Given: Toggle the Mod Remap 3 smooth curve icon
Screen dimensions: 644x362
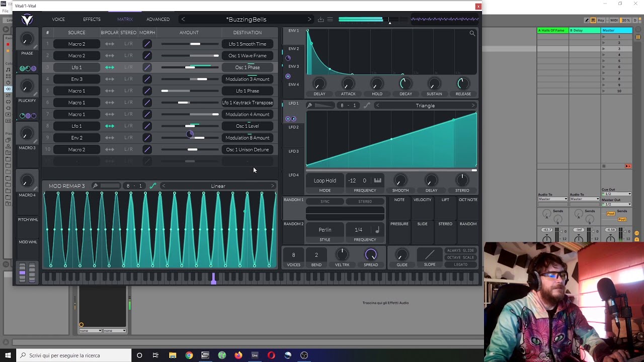Looking at the screenshot, I should [x=152, y=186].
